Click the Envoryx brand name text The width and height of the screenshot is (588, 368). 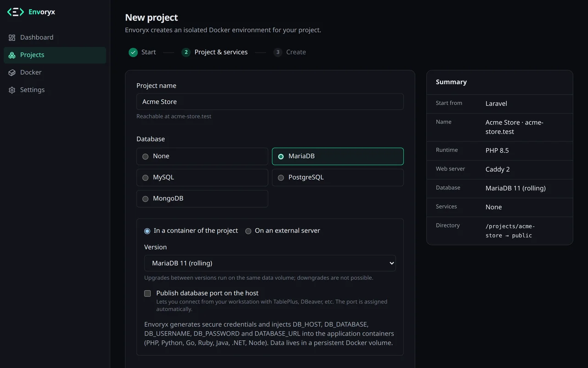42,12
